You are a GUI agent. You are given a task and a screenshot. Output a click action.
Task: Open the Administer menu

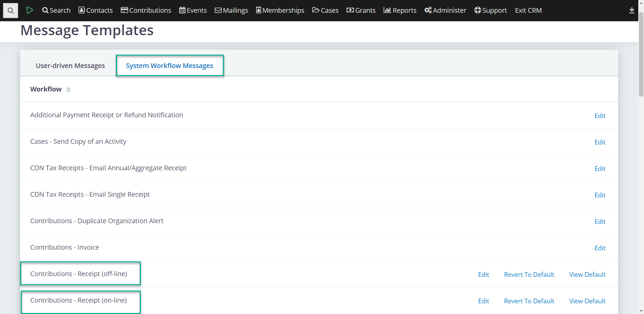445,10
